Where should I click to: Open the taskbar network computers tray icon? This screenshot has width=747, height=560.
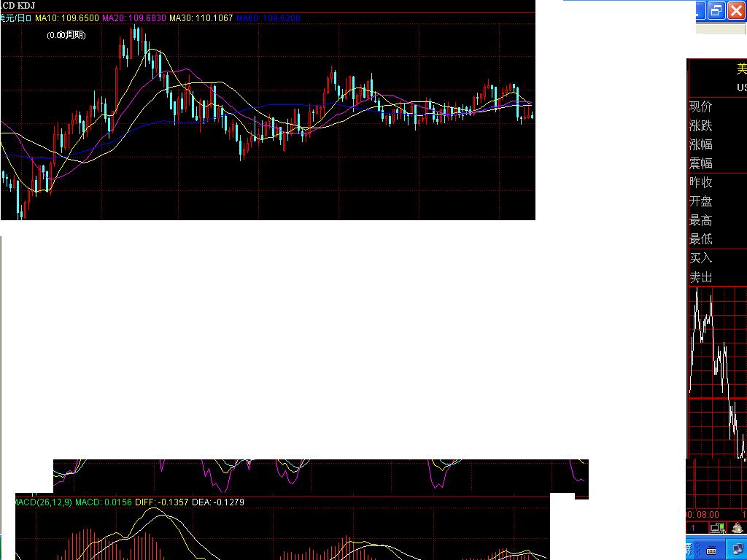pos(737,550)
